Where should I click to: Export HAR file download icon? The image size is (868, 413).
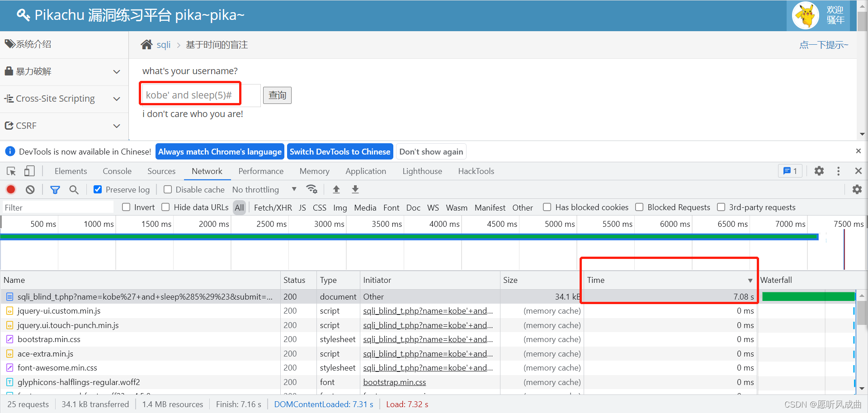(355, 189)
